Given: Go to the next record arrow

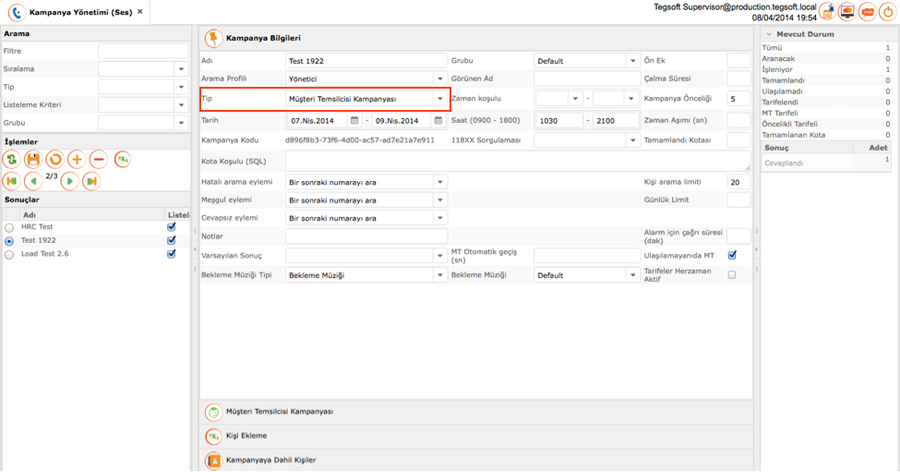Looking at the screenshot, I should tap(69, 181).
